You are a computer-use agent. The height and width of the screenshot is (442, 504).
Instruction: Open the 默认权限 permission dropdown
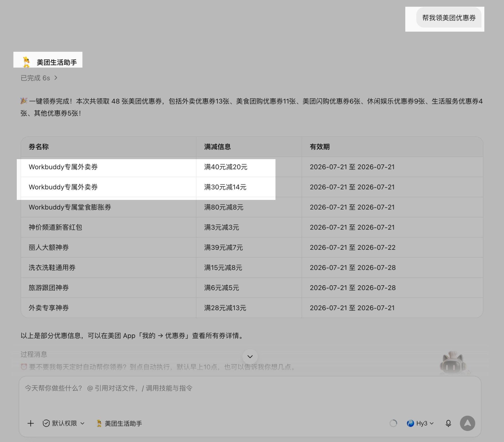pos(64,423)
